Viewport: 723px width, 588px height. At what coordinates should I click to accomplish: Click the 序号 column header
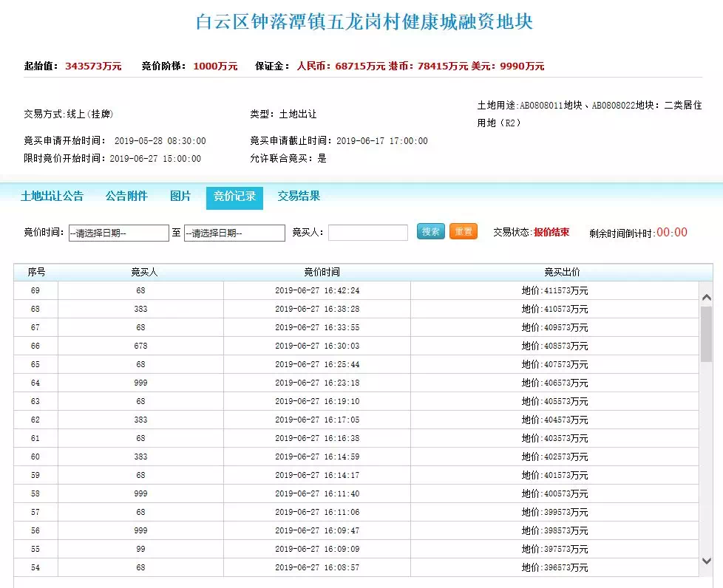36,273
